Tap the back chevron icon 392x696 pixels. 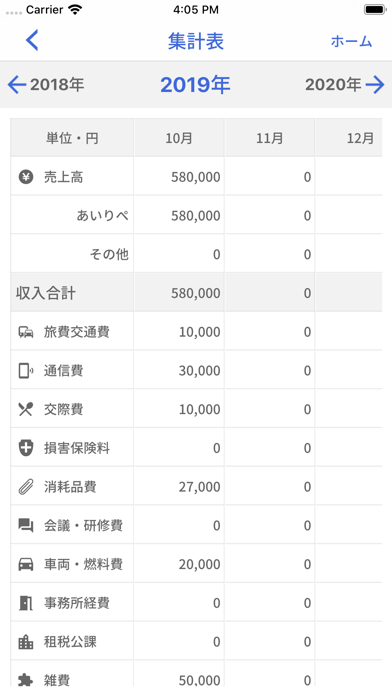32,40
